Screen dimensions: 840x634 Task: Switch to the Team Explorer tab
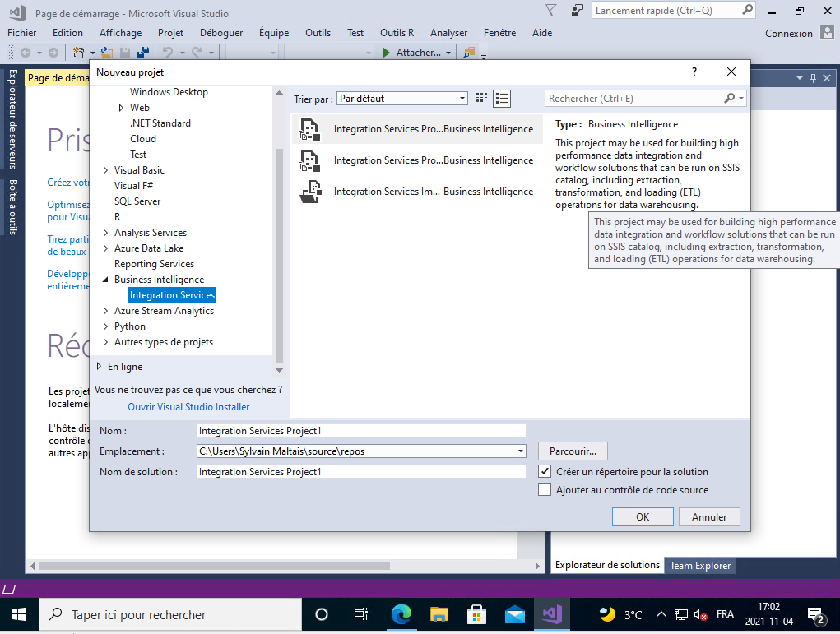coord(698,565)
